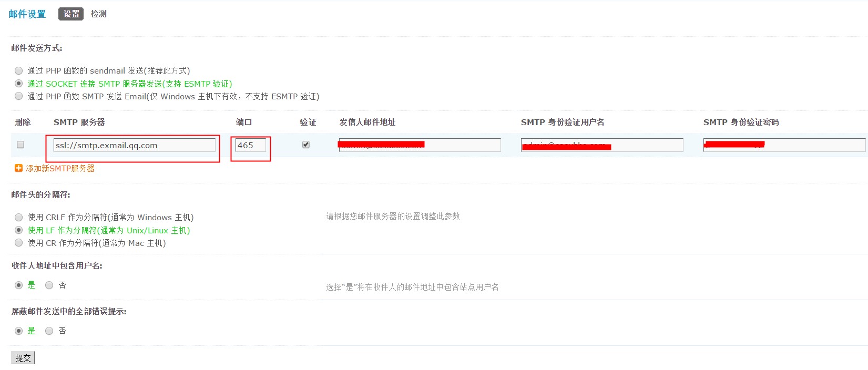This screenshot has width=868, height=370.
Task: Set 收件人地址中包含用户名 to 否
Action: [49, 285]
